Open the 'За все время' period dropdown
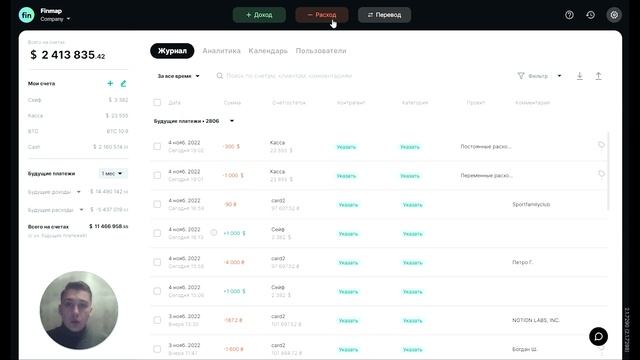640x360 pixels. pos(178,76)
